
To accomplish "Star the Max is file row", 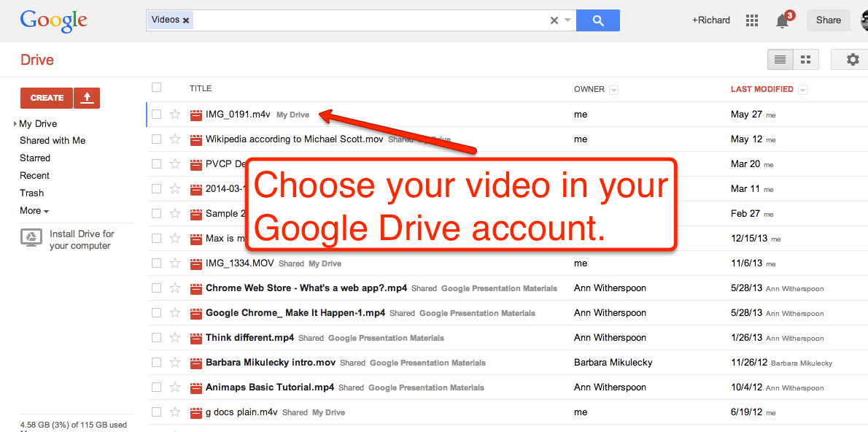I will coord(175,238).
